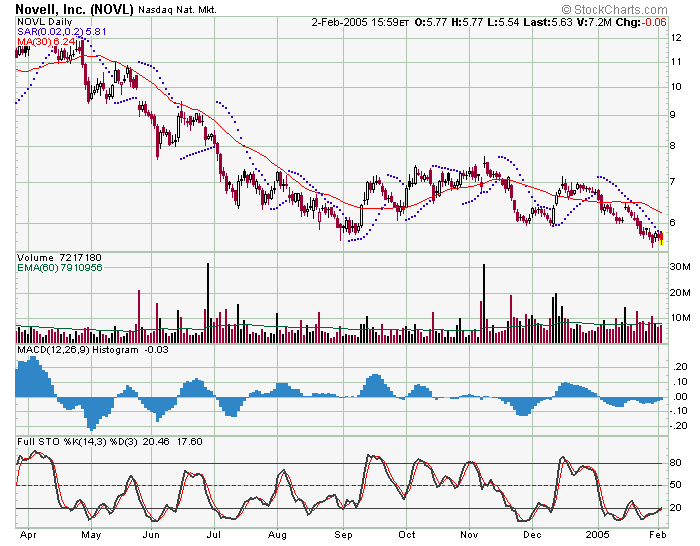This screenshot has height=546, width=700.
Task: Click the 'Jul' month label
Action: [214, 535]
